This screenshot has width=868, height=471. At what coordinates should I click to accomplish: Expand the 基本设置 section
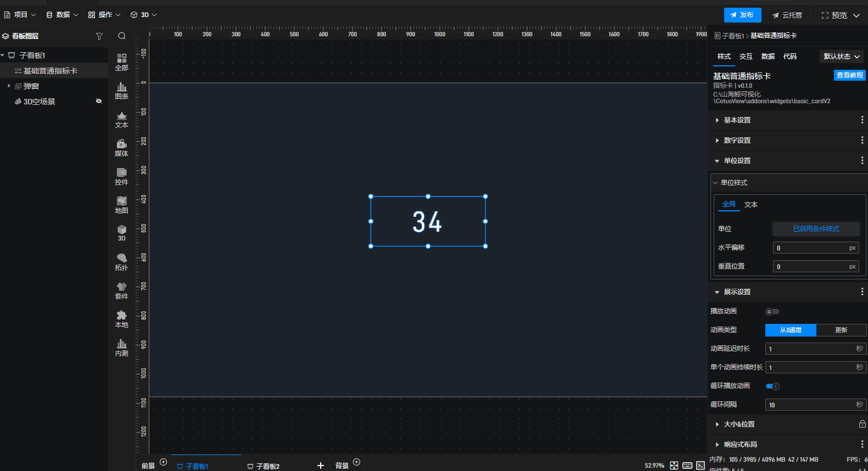737,120
